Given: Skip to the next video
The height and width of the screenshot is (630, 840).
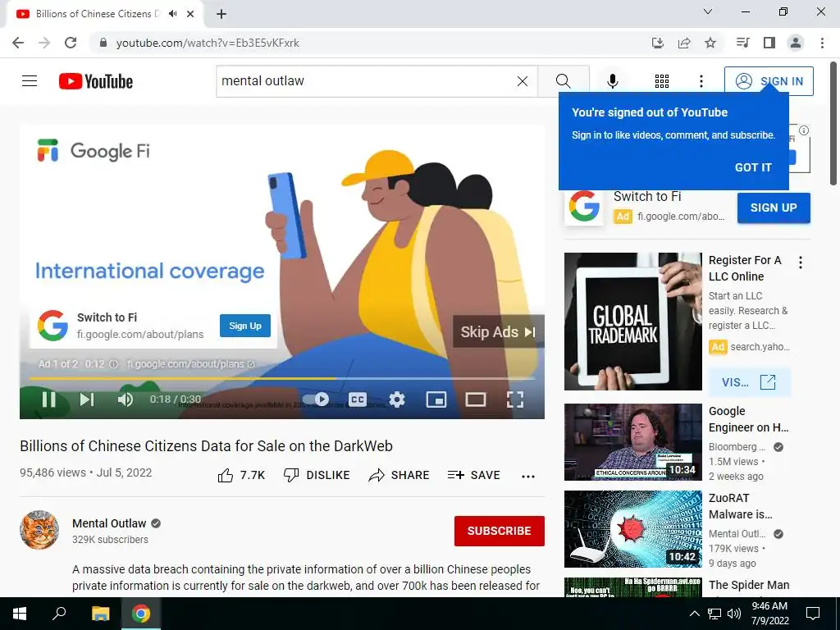Looking at the screenshot, I should [x=87, y=399].
